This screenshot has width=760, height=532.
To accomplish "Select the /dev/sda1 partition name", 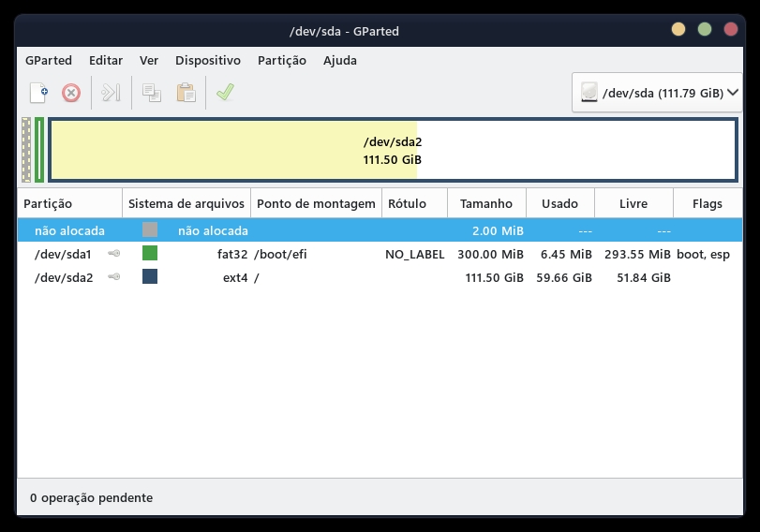I will click(63, 254).
